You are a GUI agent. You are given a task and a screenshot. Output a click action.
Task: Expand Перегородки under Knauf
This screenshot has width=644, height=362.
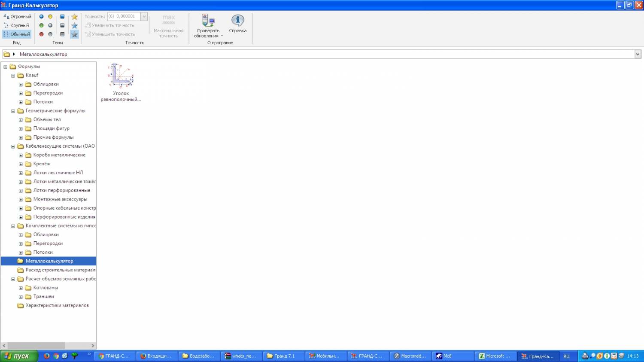point(21,93)
